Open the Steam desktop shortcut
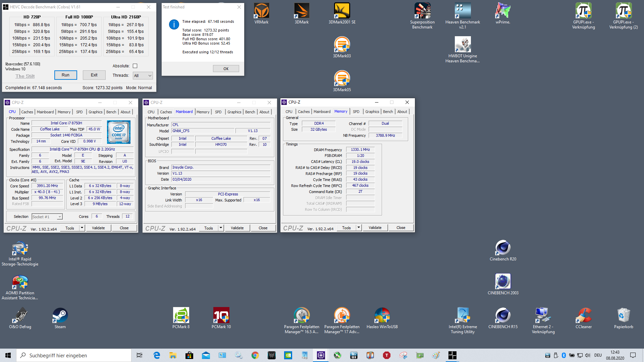 click(60, 318)
